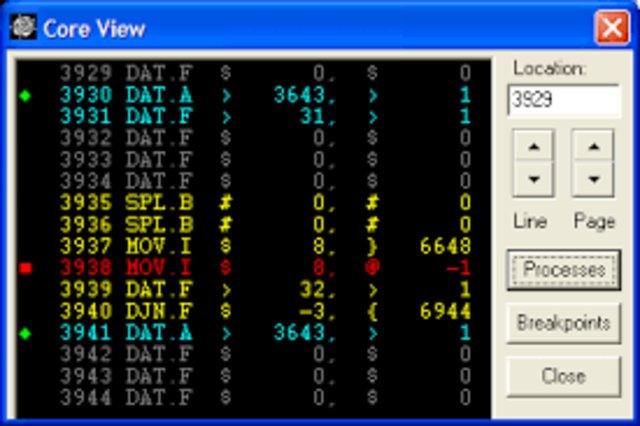Viewport: 640px width, 426px height.
Task: Step one line down with Line arrow
Action: tap(533, 179)
